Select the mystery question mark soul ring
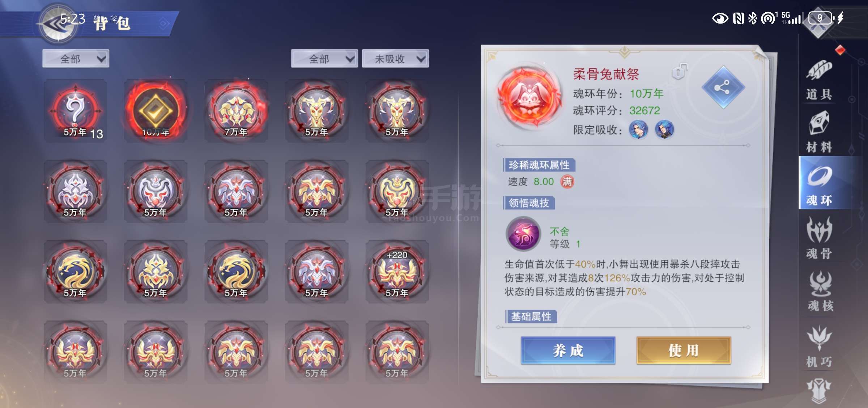This screenshot has width=868, height=408. [75, 111]
